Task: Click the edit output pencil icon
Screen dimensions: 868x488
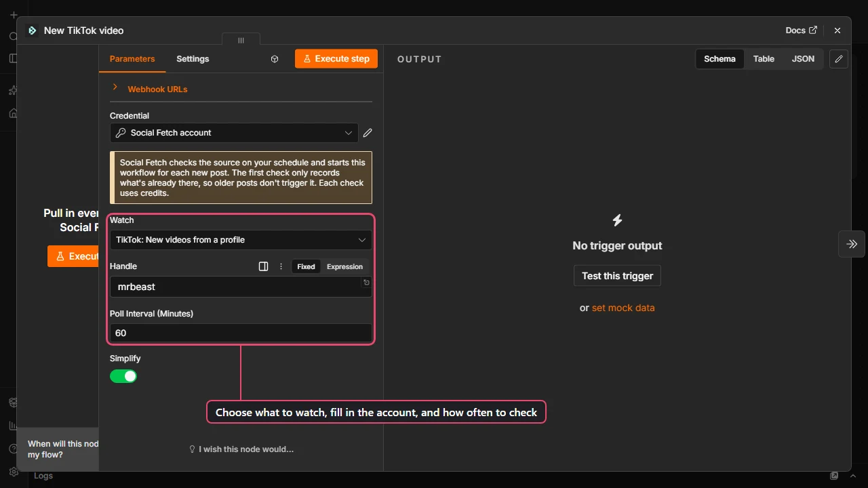Action: 839,59
